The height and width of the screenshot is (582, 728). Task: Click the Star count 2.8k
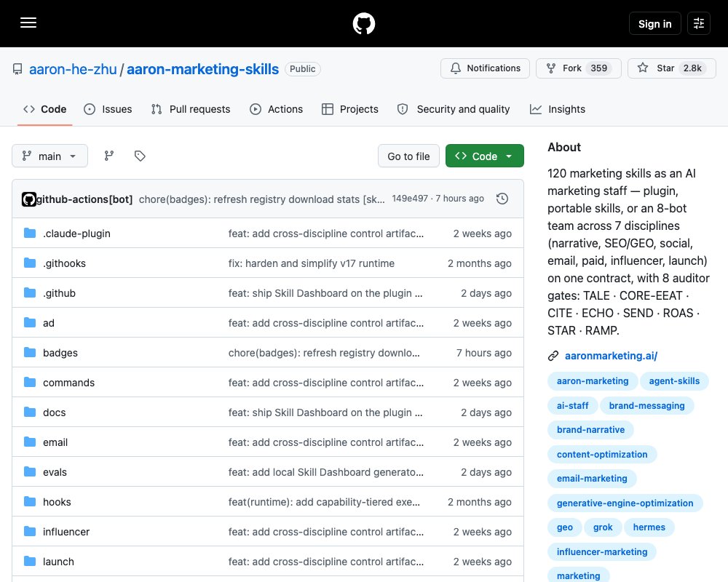(x=692, y=68)
